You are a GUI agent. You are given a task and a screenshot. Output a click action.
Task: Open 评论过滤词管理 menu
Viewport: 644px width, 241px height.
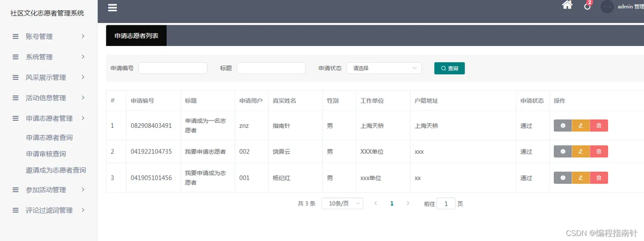pos(49,210)
